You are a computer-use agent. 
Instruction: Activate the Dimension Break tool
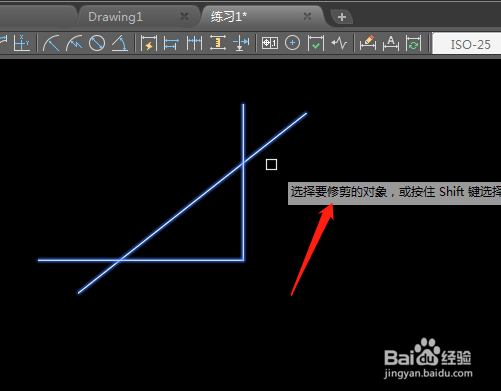tap(241, 43)
